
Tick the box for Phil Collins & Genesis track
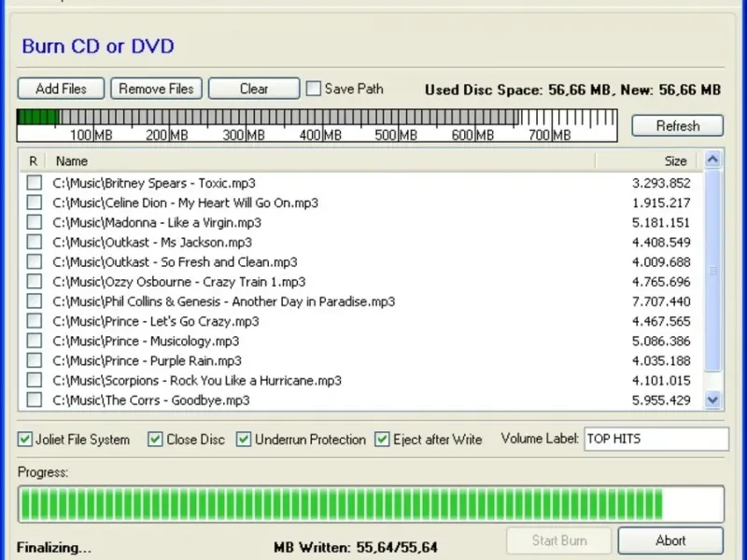35,301
